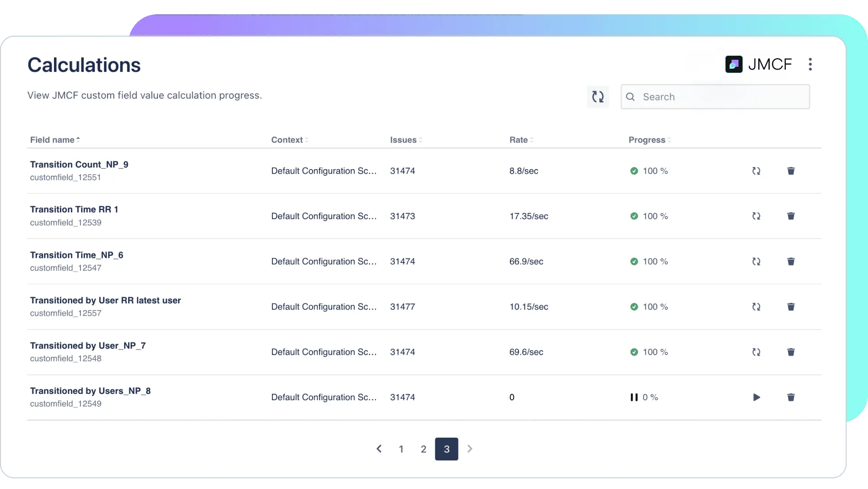The width and height of the screenshot is (868, 489).
Task: Recalculate the Transition Time RR 1 field
Action: pos(756,216)
